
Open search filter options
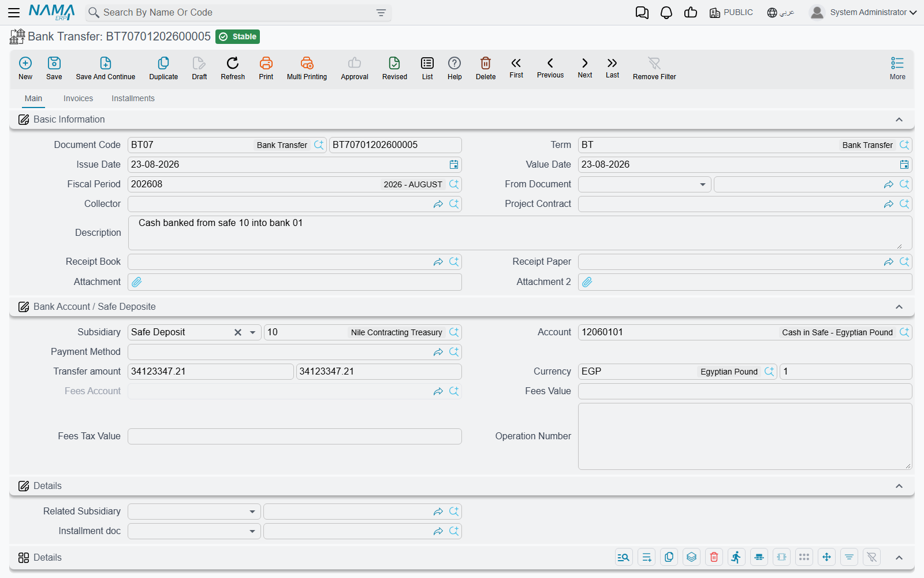point(381,13)
